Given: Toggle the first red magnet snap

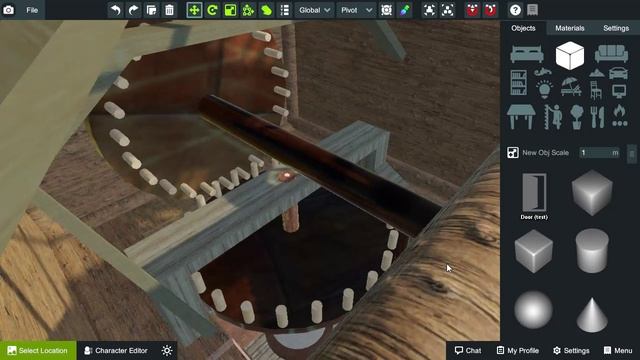Looking at the screenshot, I should 472,10.
